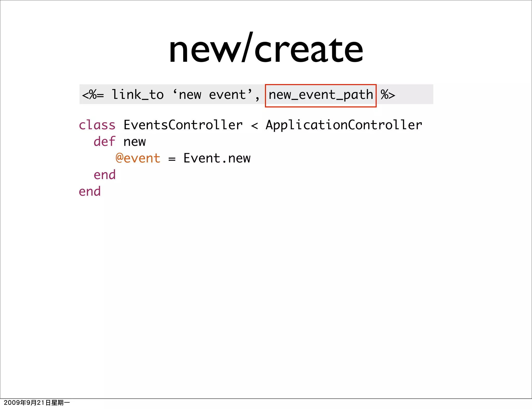
Task: Click the opening <%= ERB tag
Action: point(93,95)
